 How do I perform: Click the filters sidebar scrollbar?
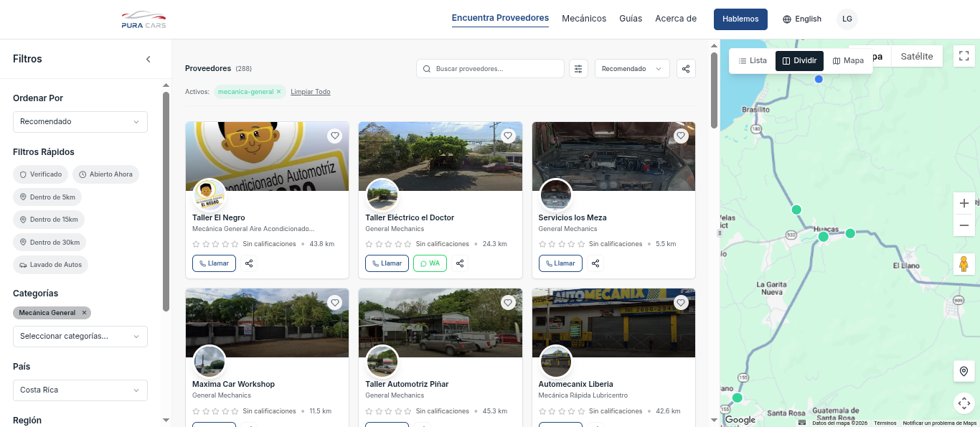click(166, 202)
